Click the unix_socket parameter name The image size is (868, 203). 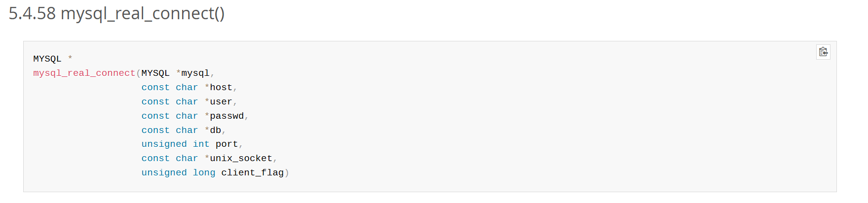click(241, 158)
